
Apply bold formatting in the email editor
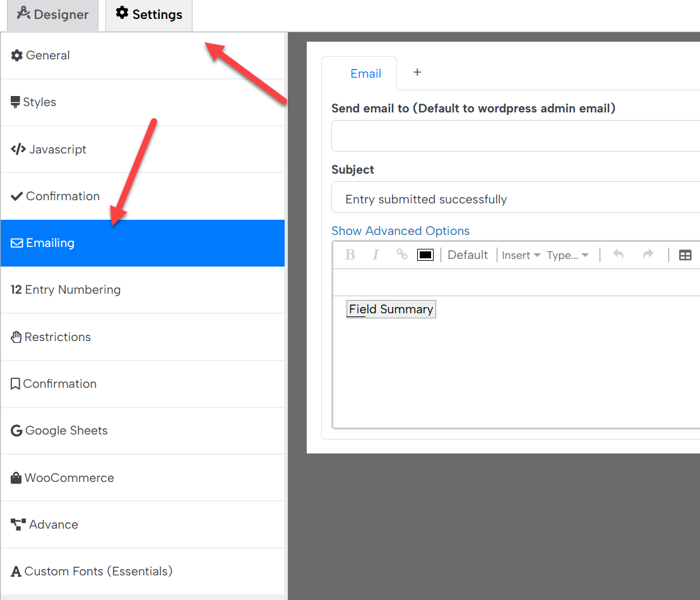coord(350,255)
